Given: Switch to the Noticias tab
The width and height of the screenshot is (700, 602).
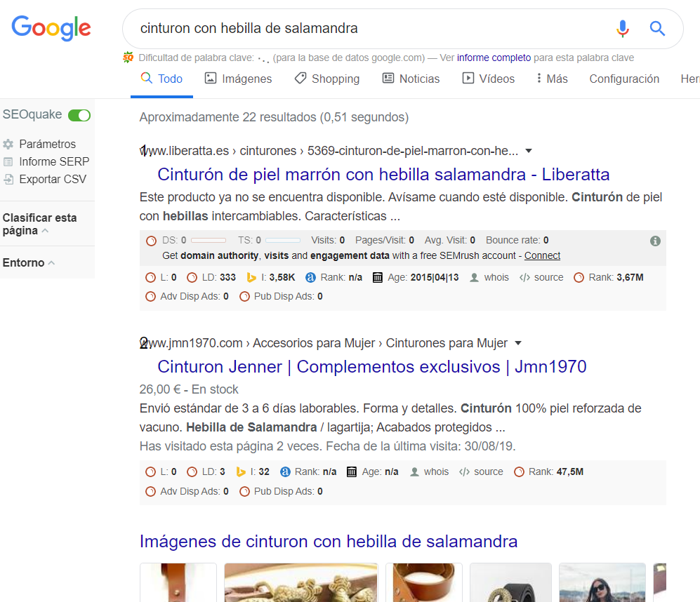Looking at the screenshot, I should pos(411,79).
